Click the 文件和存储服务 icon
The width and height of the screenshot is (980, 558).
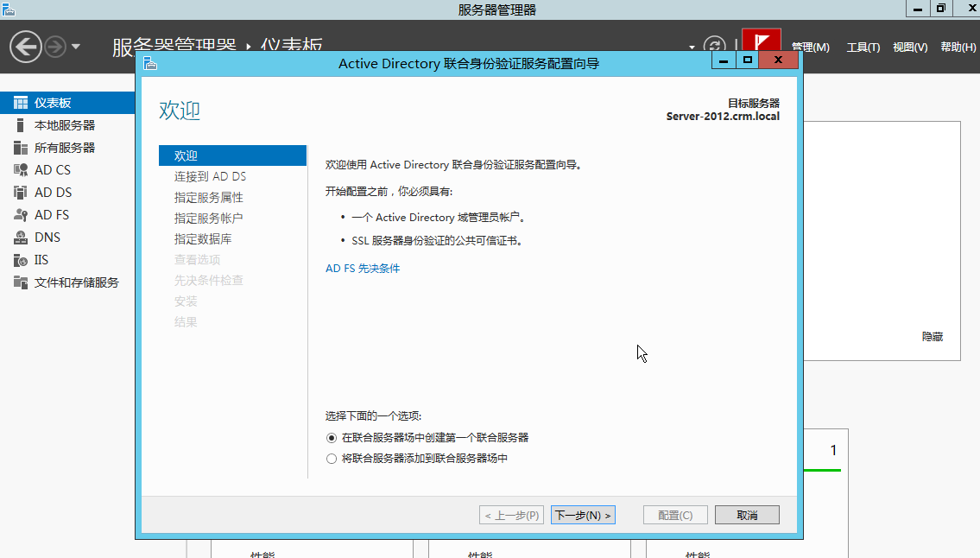pyautogui.click(x=21, y=282)
